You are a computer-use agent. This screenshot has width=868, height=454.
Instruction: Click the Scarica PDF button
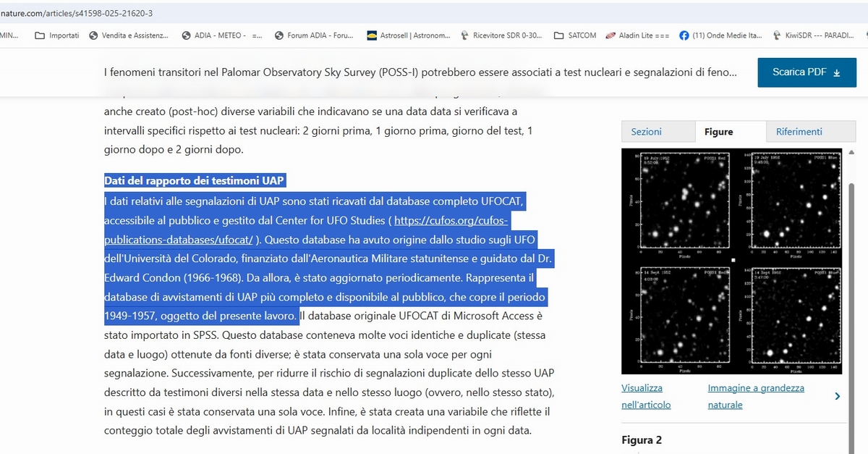tap(806, 72)
